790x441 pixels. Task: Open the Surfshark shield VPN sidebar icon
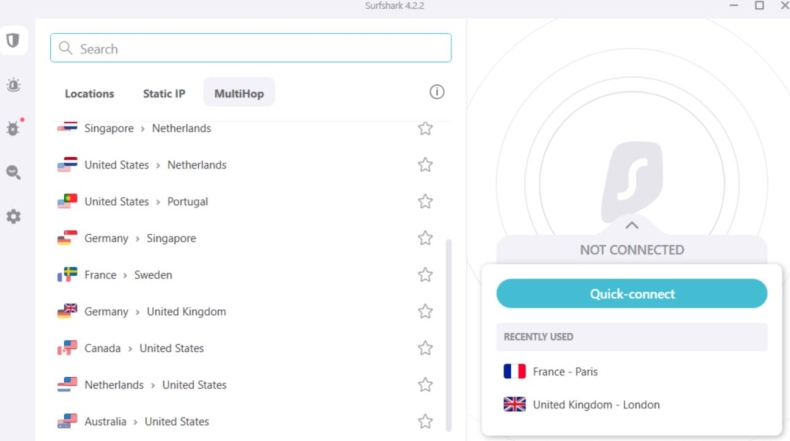13,41
